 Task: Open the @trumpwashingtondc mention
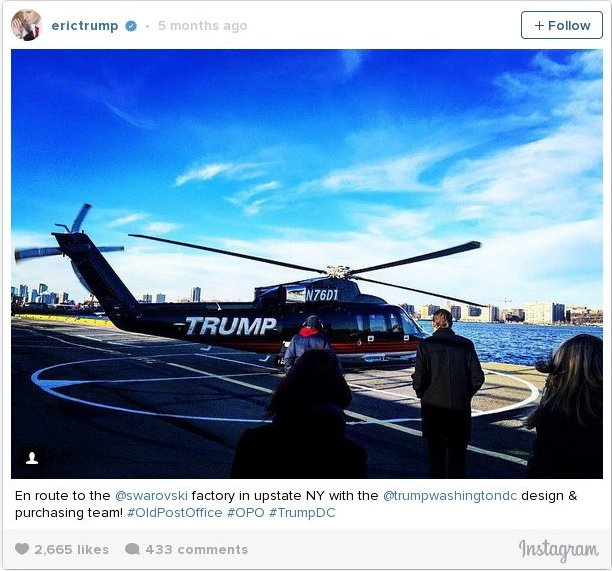coord(450,496)
